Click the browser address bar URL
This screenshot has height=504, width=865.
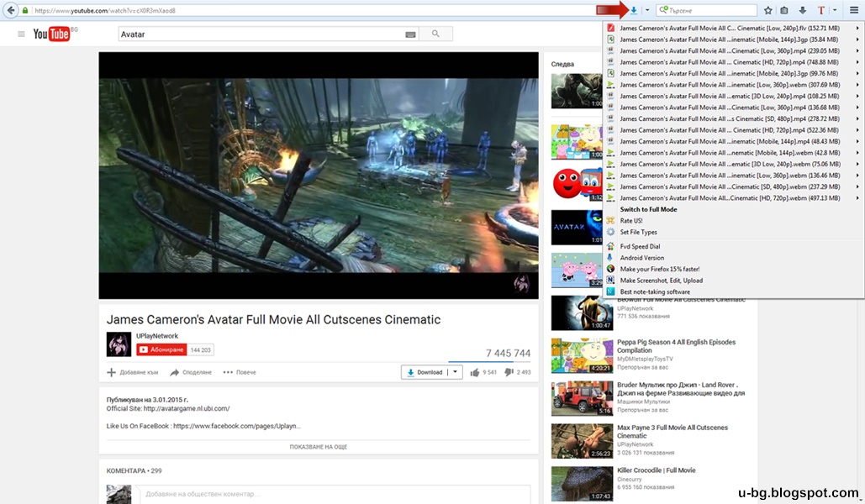(x=105, y=10)
